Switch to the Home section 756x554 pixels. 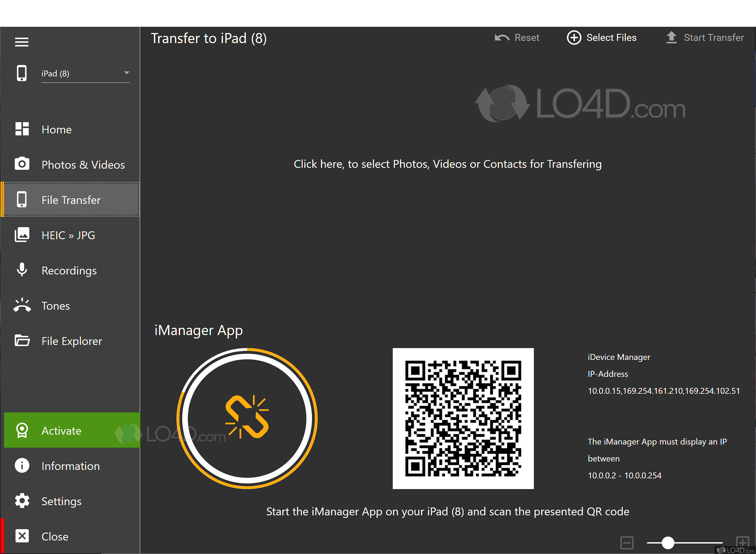[x=56, y=129]
